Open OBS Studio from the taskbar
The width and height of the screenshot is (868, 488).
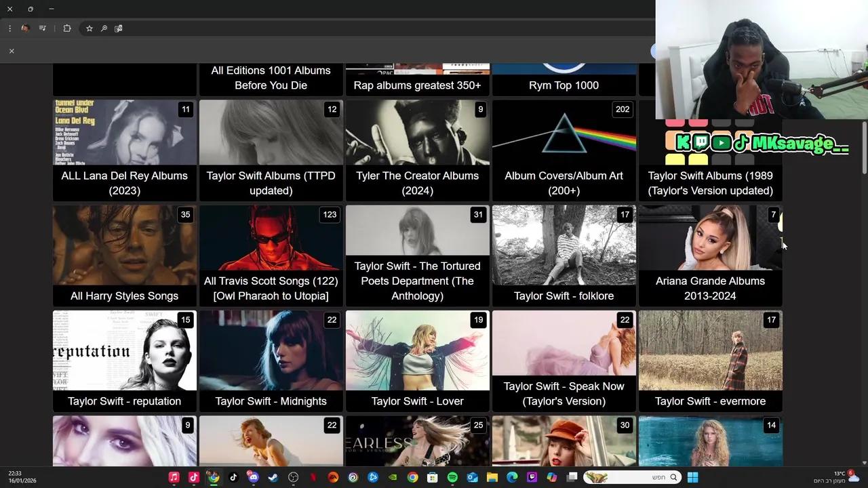(x=293, y=477)
